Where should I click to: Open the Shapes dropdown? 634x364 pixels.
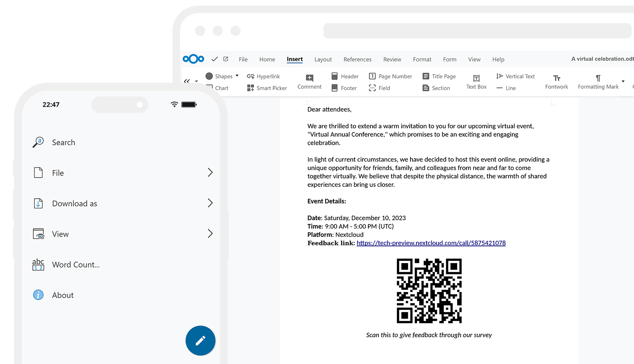click(x=222, y=76)
